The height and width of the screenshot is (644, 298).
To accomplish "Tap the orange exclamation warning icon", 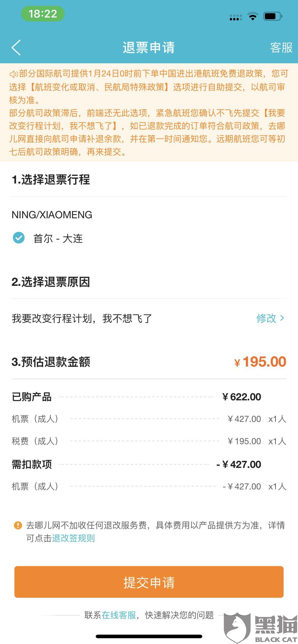I will pos(18,525).
